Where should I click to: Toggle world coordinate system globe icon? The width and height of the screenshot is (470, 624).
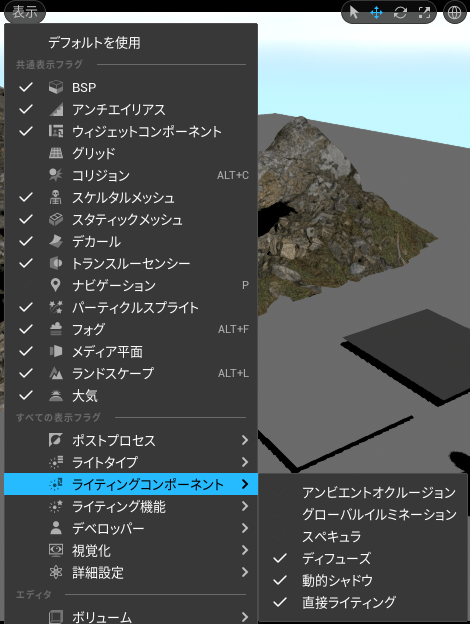click(455, 13)
